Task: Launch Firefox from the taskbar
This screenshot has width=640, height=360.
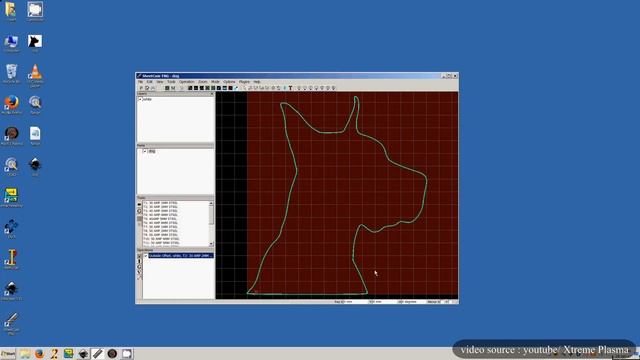Action: (x=40, y=353)
